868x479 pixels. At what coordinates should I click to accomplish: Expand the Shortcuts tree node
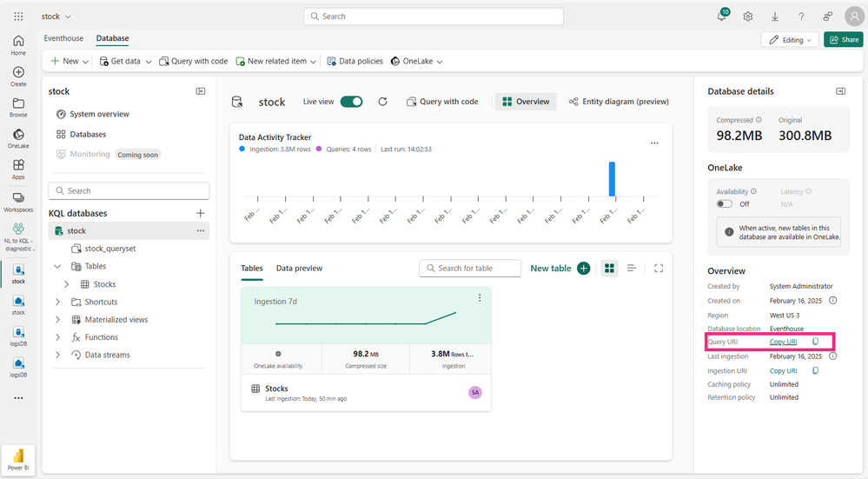pos(57,302)
